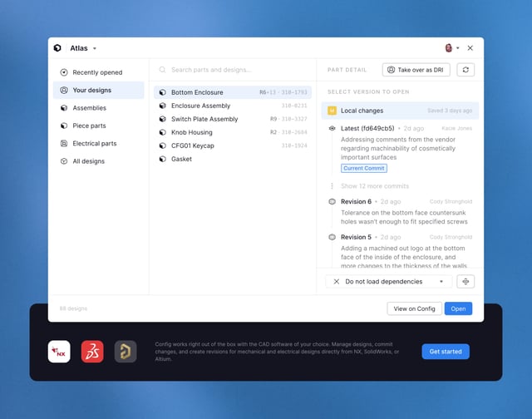Click the Get started button
Image resolution: width=532 pixels, height=419 pixels.
pos(446,352)
